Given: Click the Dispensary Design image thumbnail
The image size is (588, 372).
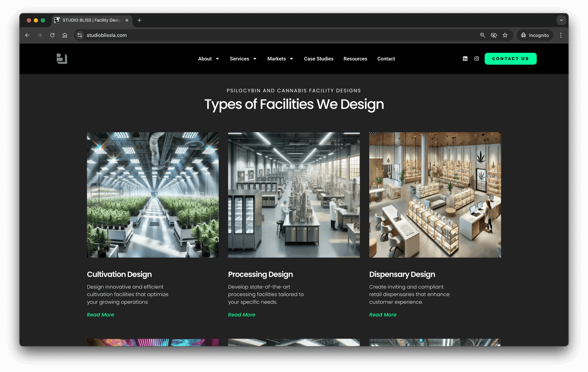Looking at the screenshot, I should tap(435, 195).
